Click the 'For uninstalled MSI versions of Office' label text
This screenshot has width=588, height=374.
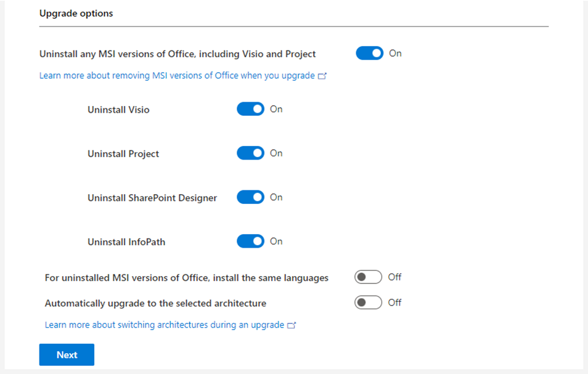(186, 278)
